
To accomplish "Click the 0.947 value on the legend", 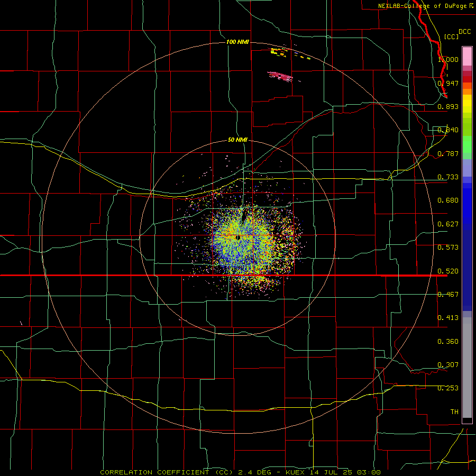I will click(x=448, y=83).
